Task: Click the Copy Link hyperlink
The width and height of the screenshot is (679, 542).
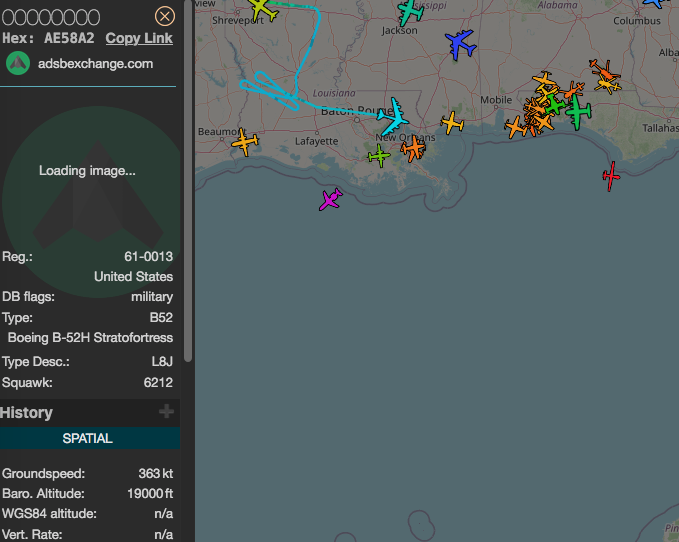Action: pos(139,38)
